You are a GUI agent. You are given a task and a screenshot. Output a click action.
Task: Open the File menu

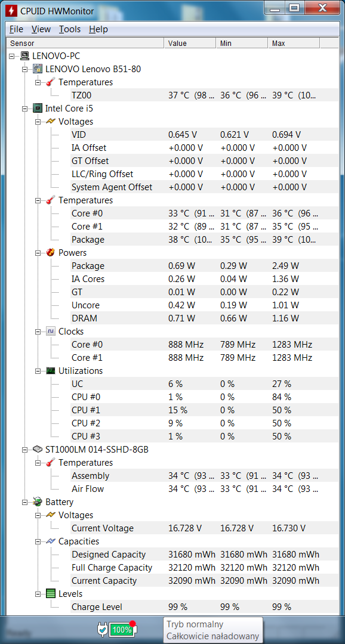pyautogui.click(x=17, y=29)
